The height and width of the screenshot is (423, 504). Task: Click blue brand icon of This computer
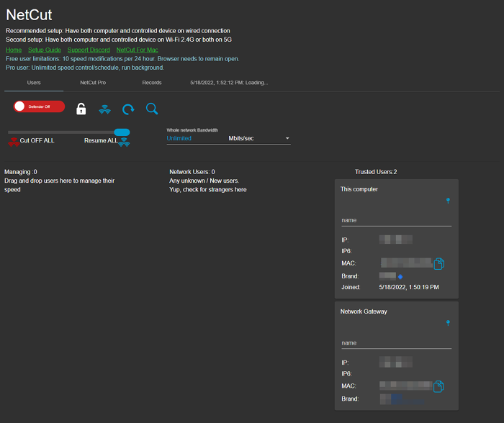tap(400, 276)
